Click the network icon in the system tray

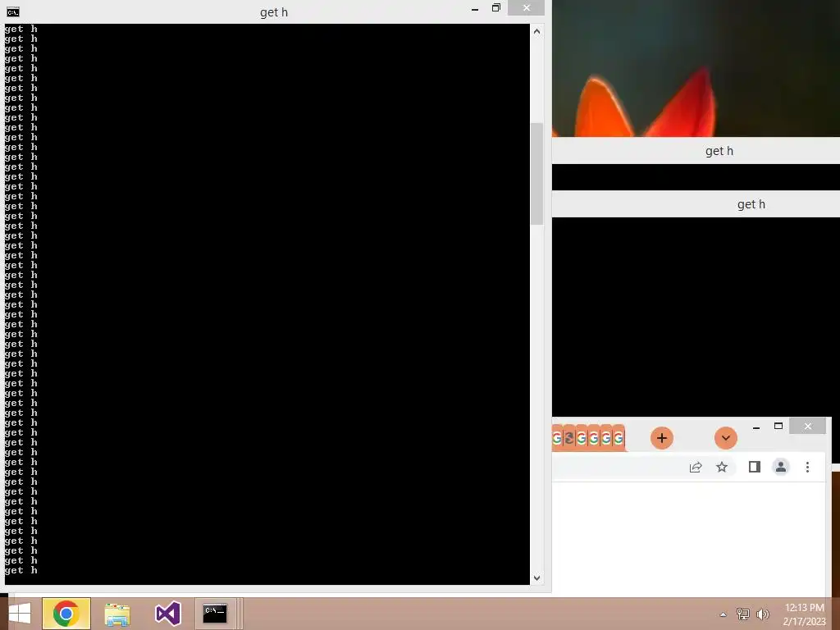point(742,614)
